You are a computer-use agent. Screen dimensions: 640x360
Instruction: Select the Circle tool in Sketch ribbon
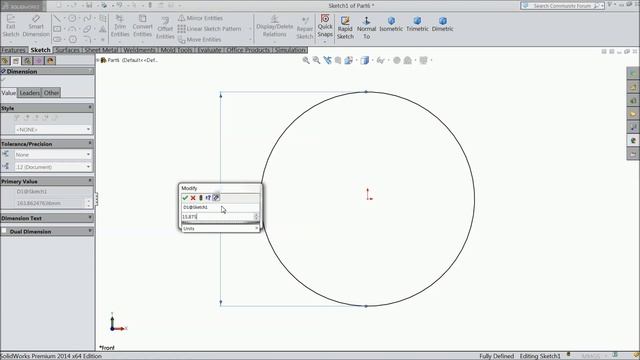pyautogui.click(x=72, y=18)
